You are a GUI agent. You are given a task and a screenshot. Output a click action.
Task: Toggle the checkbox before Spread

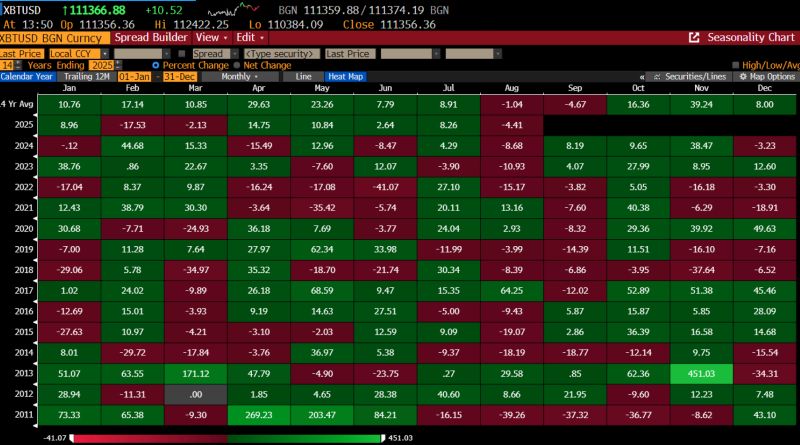[x=182, y=54]
